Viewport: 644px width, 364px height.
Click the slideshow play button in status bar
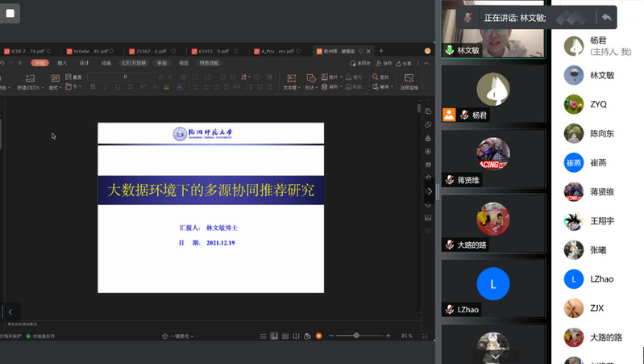(x=319, y=336)
